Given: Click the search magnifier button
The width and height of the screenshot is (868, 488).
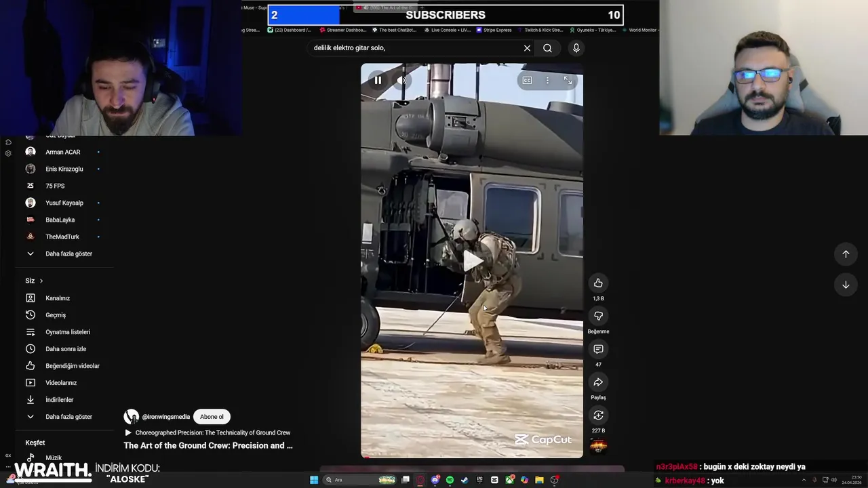Looking at the screenshot, I should (x=547, y=48).
